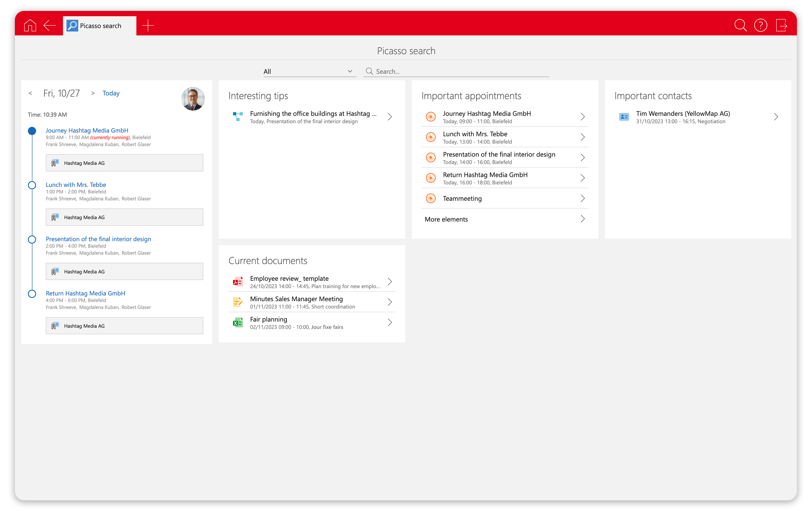Image resolution: width=812 pixels, height=511 pixels.
Task: Click the back arrow icon
Action: (50, 25)
